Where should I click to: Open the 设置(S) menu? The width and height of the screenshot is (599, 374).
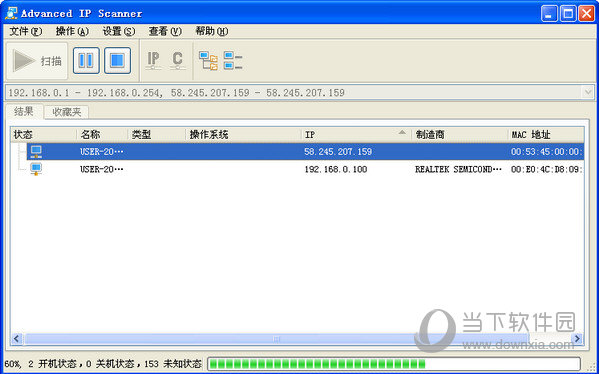(x=119, y=31)
